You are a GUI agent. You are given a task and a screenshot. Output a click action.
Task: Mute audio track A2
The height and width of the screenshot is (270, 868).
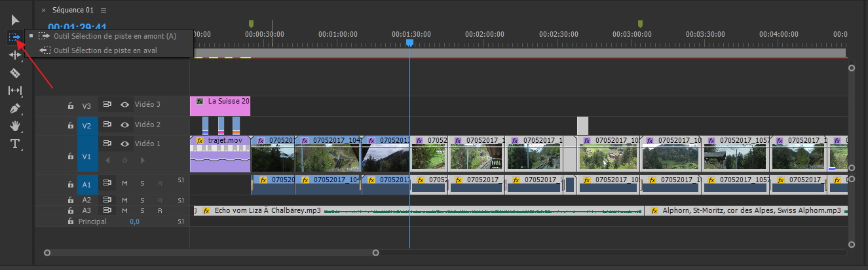(124, 201)
